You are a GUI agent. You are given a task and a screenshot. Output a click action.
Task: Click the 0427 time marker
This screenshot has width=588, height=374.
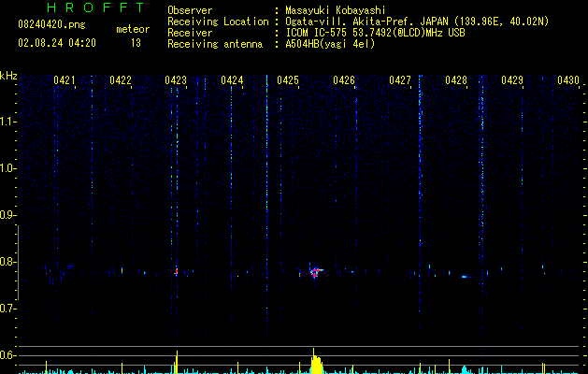(x=400, y=79)
